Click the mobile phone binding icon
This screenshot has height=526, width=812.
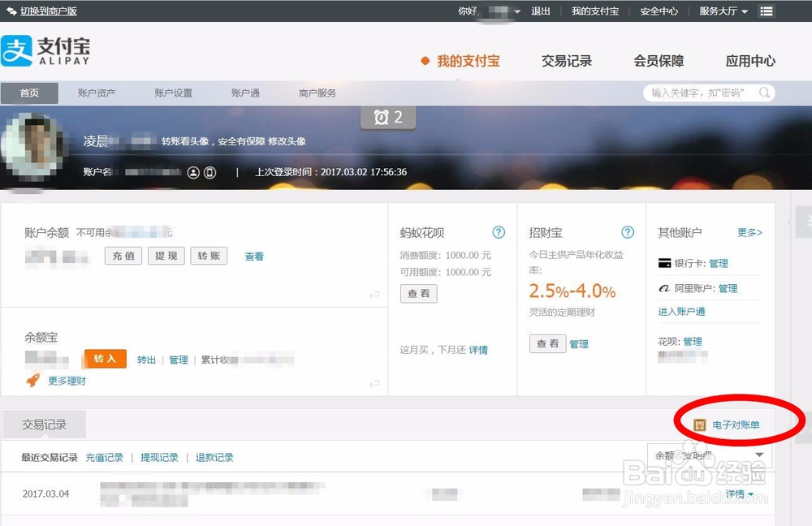tap(209, 172)
